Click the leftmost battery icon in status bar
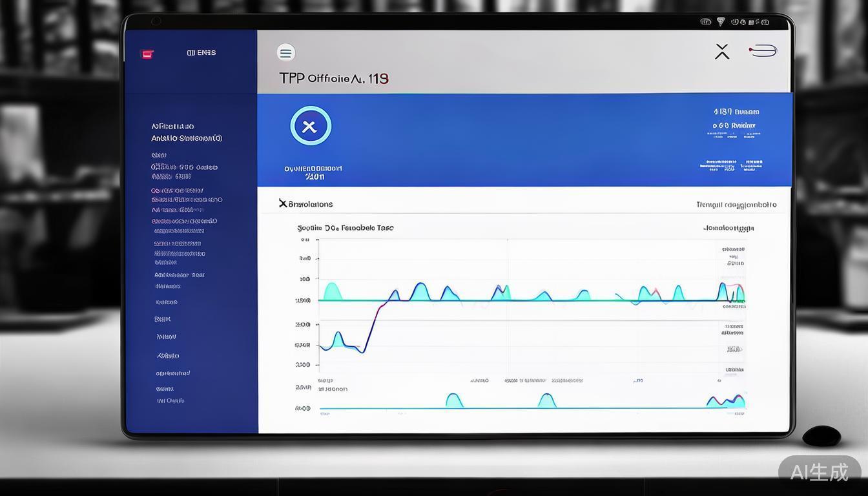The height and width of the screenshot is (496, 868). pyautogui.click(x=706, y=22)
